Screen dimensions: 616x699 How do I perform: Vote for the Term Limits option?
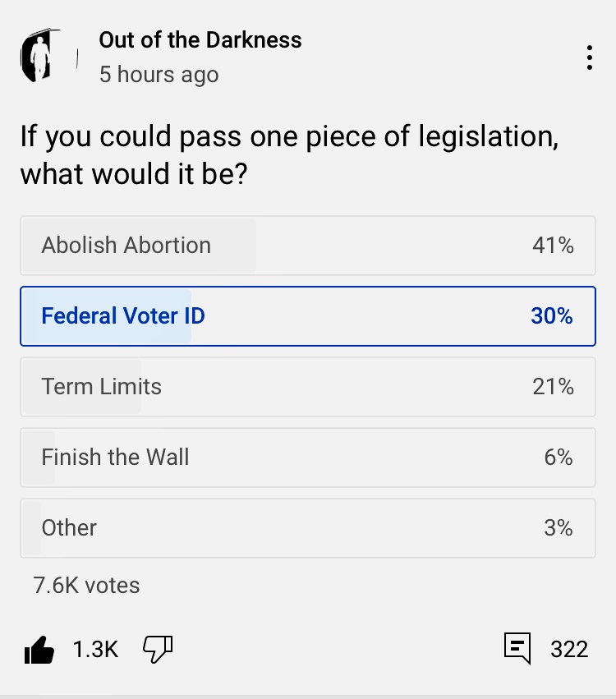point(307,387)
